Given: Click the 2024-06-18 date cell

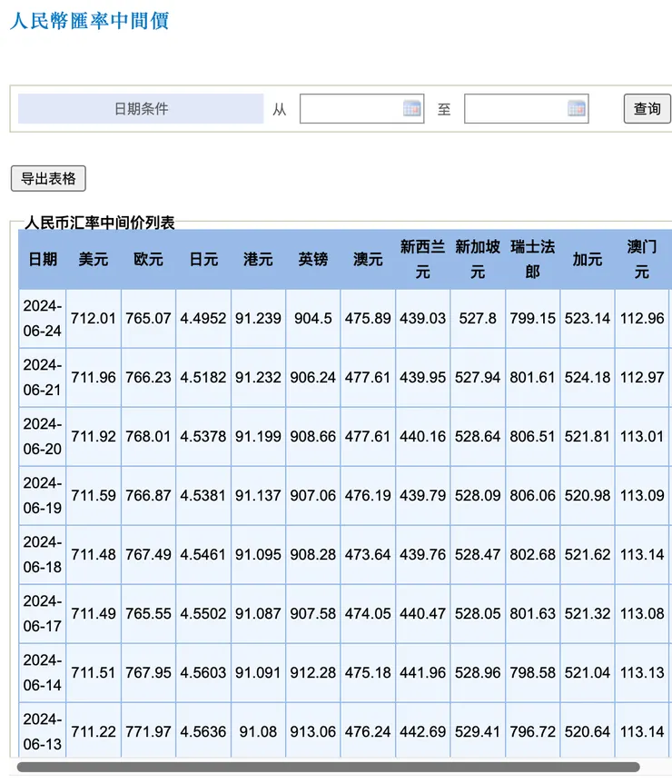Looking at the screenshot, I should 43,554.
